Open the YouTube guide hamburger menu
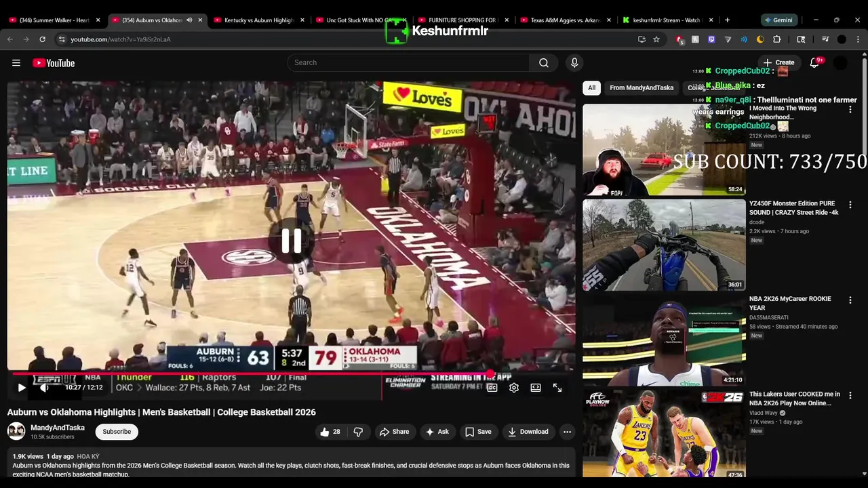868x488 pixels. point(16,63)
